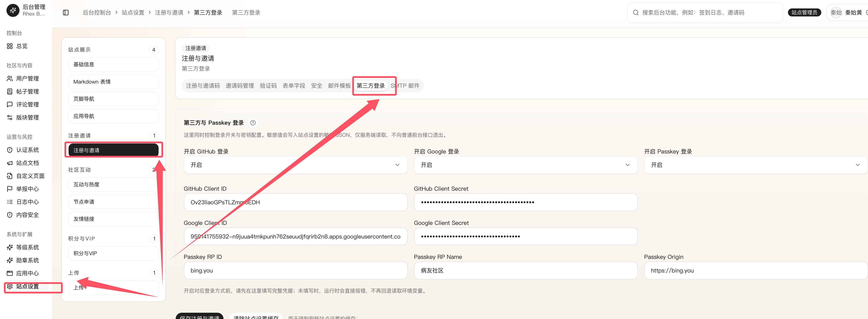Switch to 邀请码管理 tab

[240, 86]
